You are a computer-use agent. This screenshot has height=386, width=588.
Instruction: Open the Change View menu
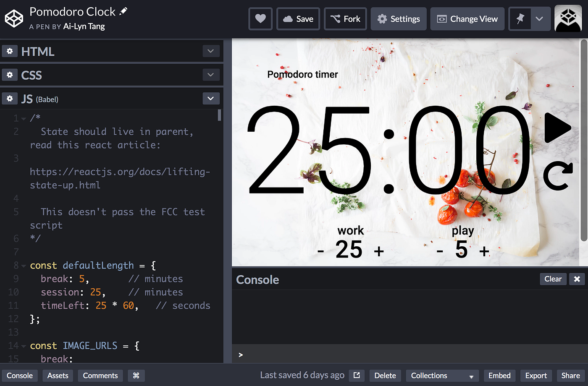[x=467, y=18]
